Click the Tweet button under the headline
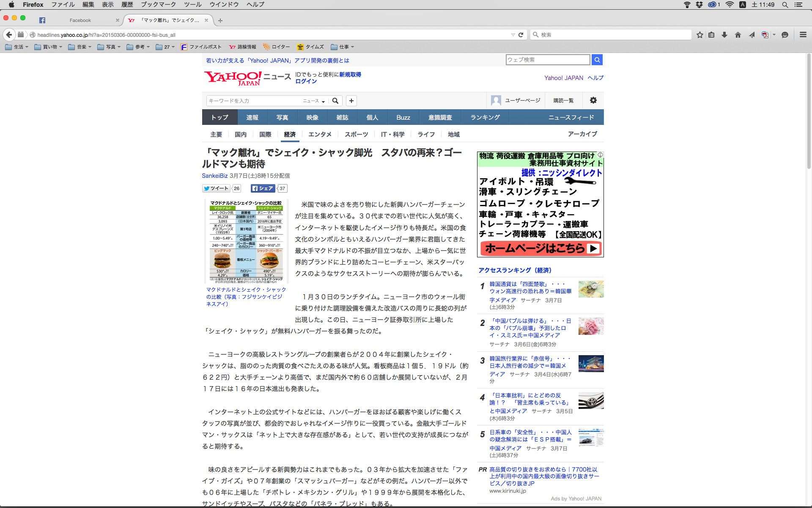The height and width of the screenshot is (508, 812). (216, 188)
